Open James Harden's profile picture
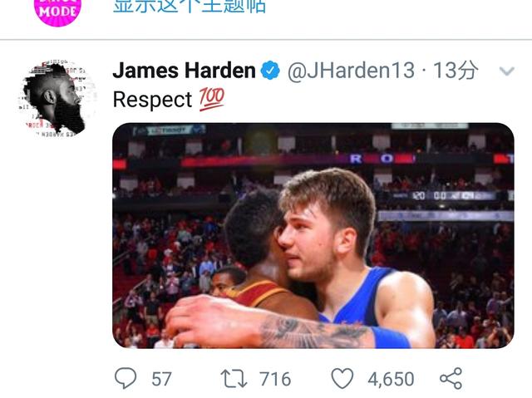532x398 pixels. pyautogui.click(x=57, y=99)
